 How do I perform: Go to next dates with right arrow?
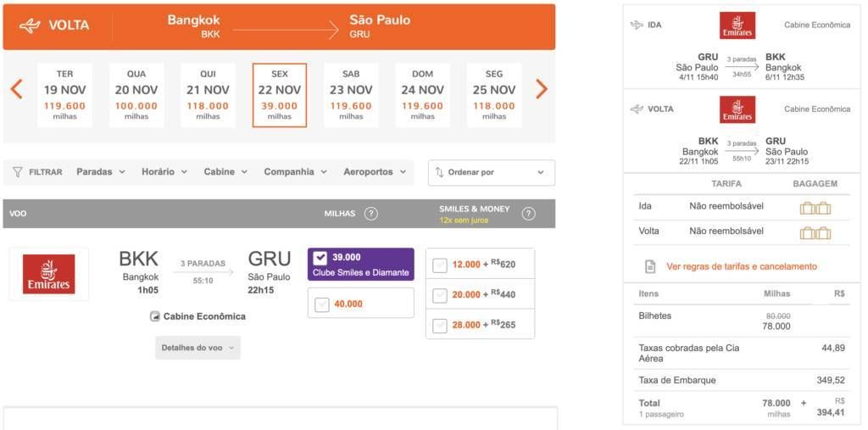pyautogui.click(x=542, y=89)
